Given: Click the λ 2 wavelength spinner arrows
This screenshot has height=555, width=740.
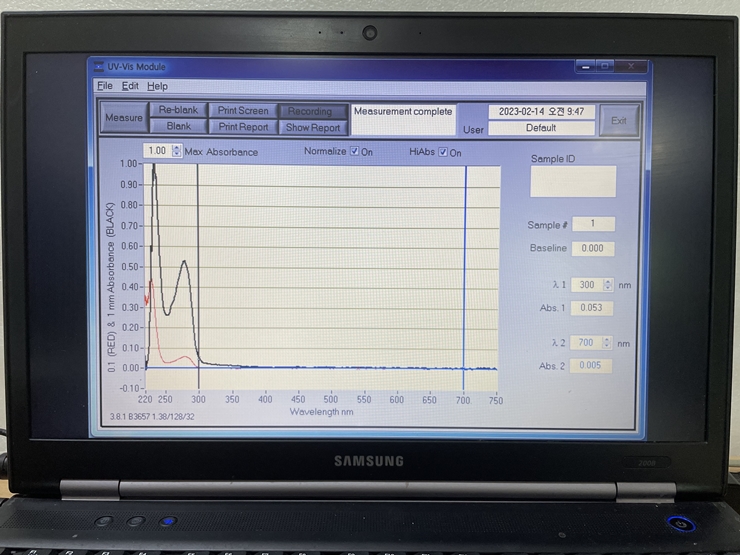Looking at the screenshot, I should tap(608, 343).
